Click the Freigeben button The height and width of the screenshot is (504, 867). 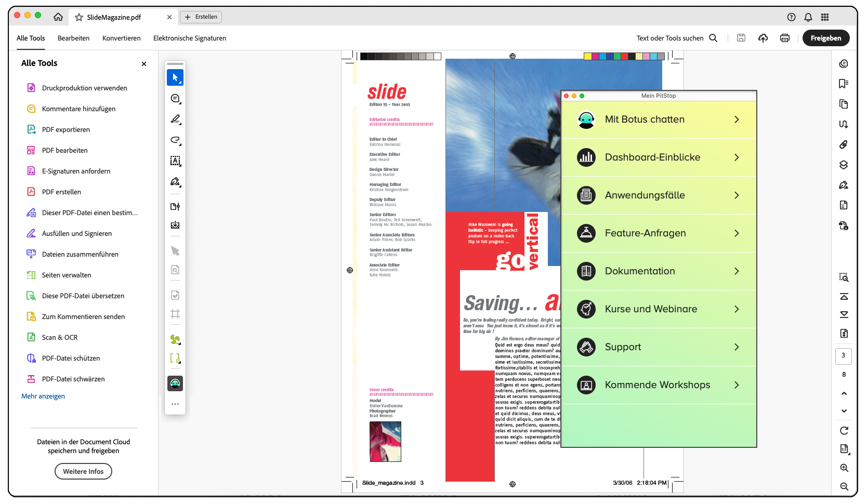[825, 38]
